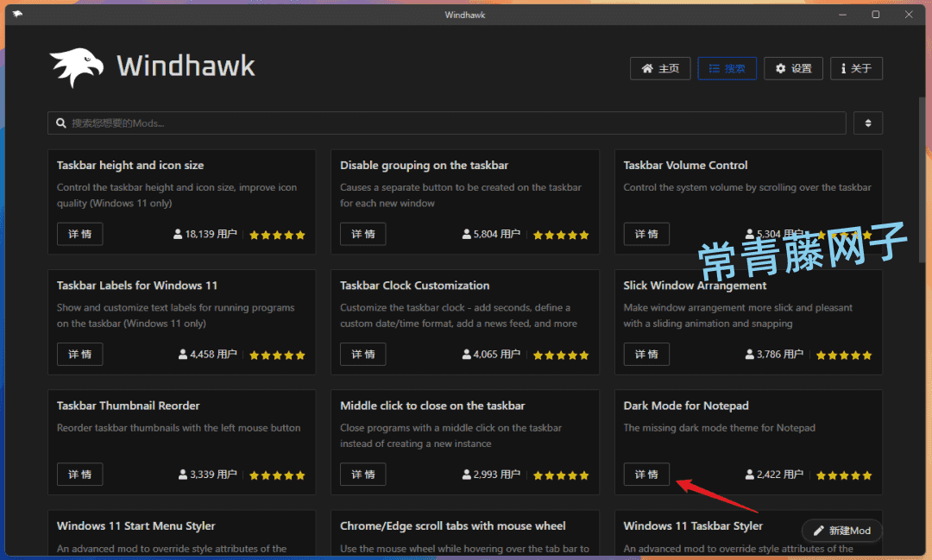The image size is (932, 560).
Task: Show 详情 for Taskbar Volume Control
Action: [646, 234]
